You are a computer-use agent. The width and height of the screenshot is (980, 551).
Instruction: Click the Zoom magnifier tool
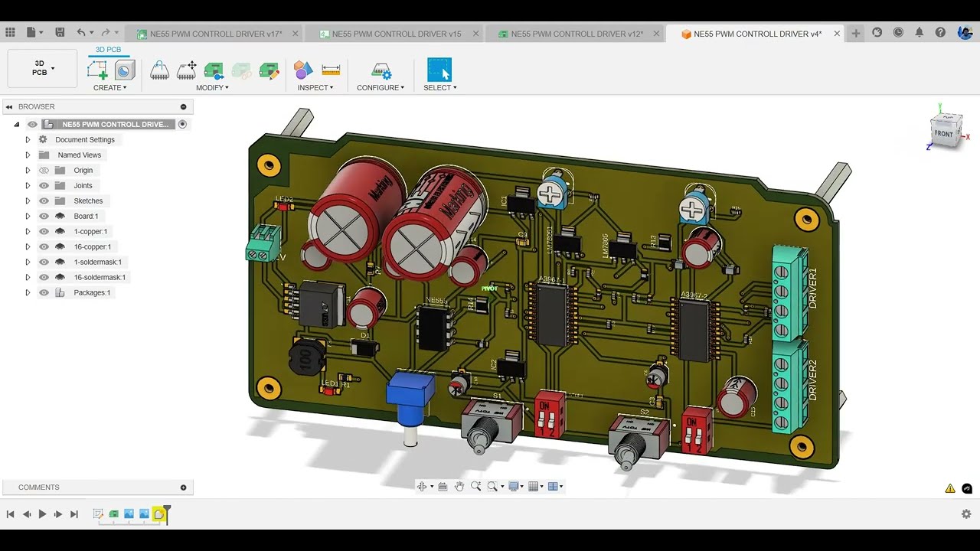tap(475, 486)
